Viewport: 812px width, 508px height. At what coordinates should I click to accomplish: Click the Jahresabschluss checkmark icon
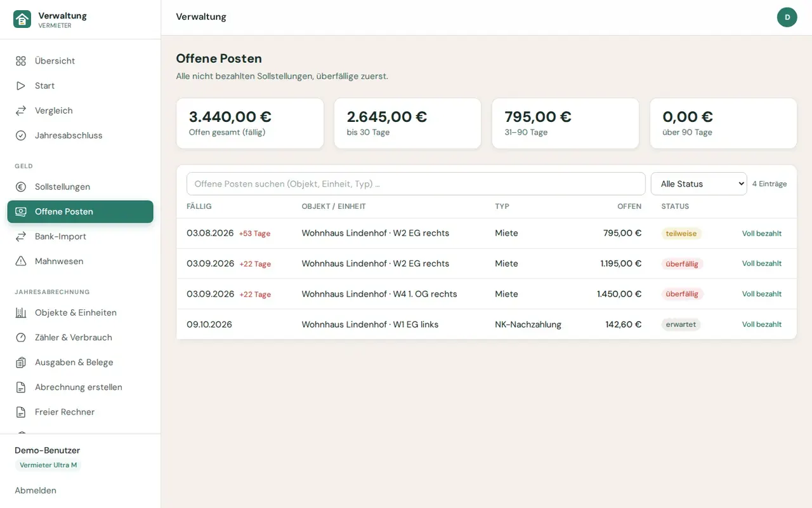[21, 135]
